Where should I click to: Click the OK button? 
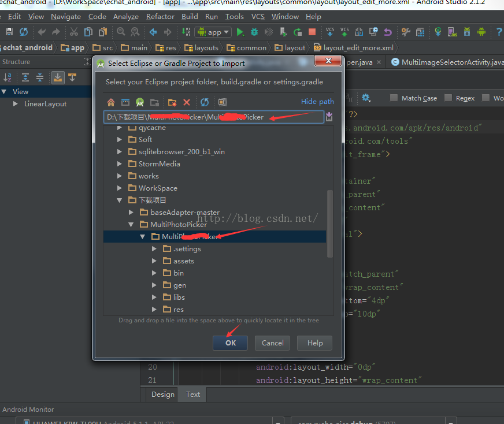231,343
